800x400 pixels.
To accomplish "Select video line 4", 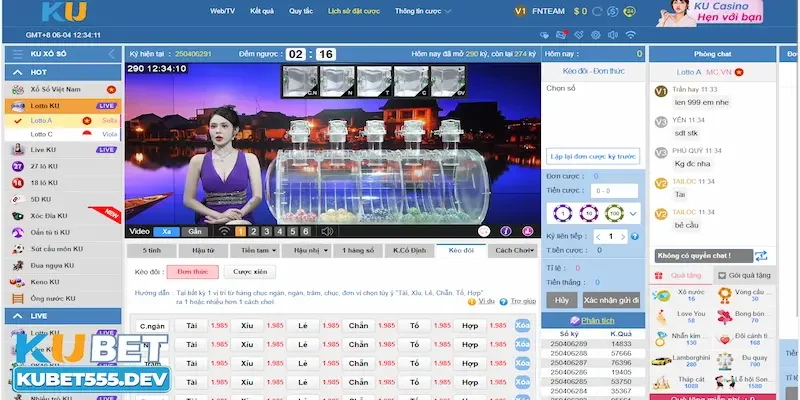I will [x=280, y=232].
